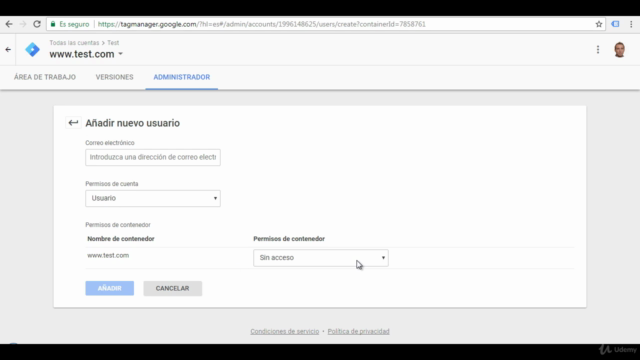This screenshot has width=640, height=360.
Task: Focus the Correo electrónico input field
Action: pos(153,157)
